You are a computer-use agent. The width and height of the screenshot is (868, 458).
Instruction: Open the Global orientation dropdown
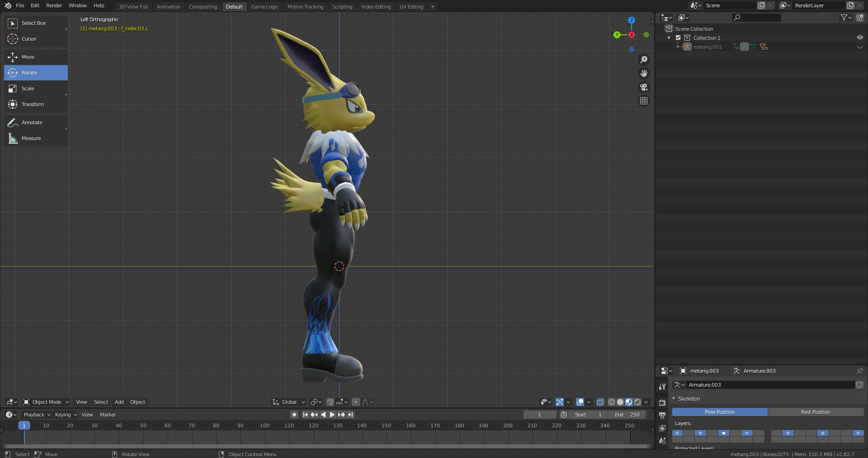point(288,402)
